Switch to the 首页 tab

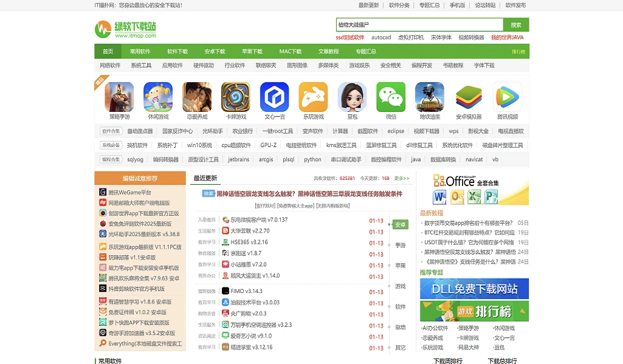pyautogui.click(x=107, y=52)
